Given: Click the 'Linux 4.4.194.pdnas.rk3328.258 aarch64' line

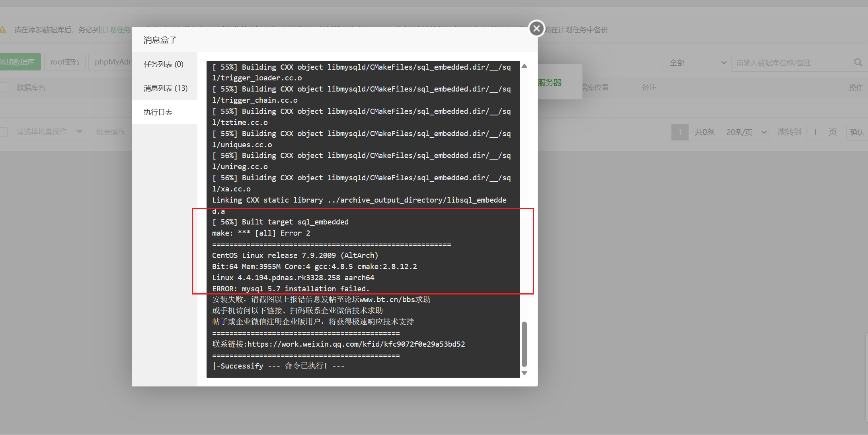Looking at the screenshot, I should coord(293,277).
